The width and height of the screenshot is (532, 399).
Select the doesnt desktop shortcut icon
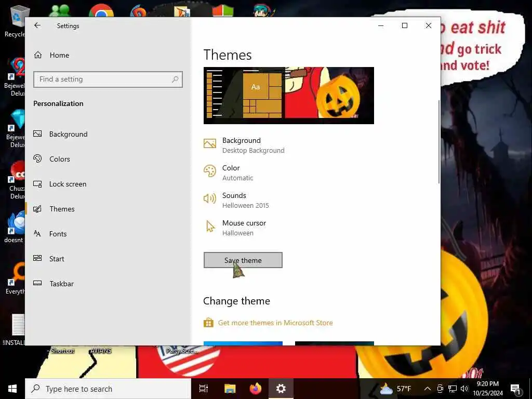[15, 228]
